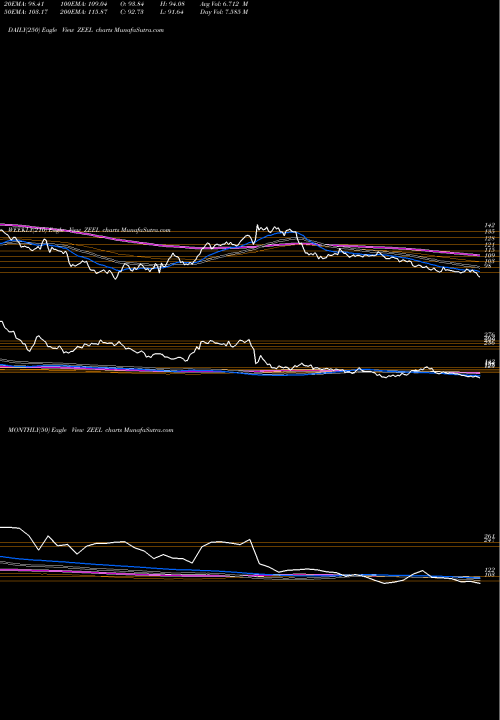Select the Avg Vol: 6.712 M readout
Image resolution: width=500 pixels, height=720 pixels.
[x=224, y=4]
